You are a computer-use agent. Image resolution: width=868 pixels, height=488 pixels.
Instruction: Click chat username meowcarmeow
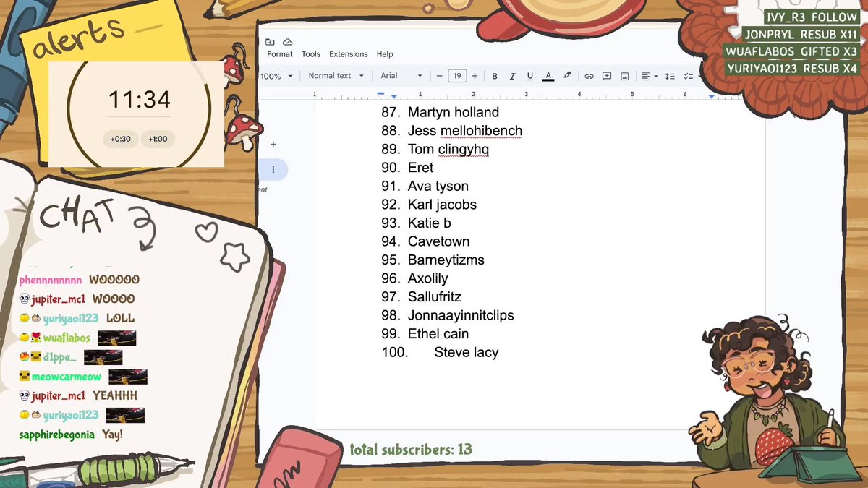click(67, 377)
